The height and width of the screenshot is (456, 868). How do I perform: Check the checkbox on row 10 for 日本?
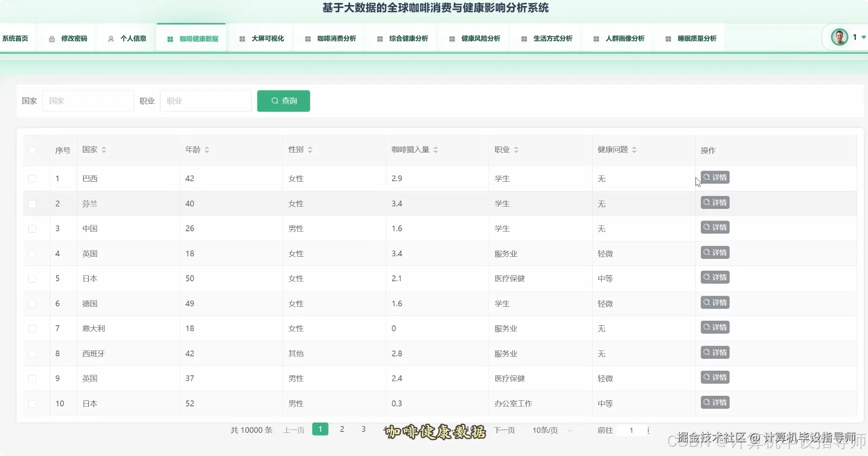point(32,404)
